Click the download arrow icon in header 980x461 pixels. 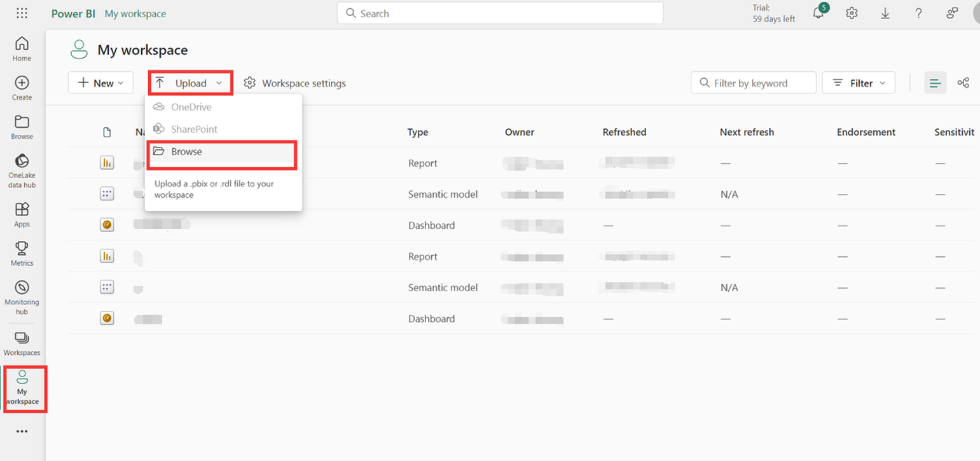pos(885,13)
